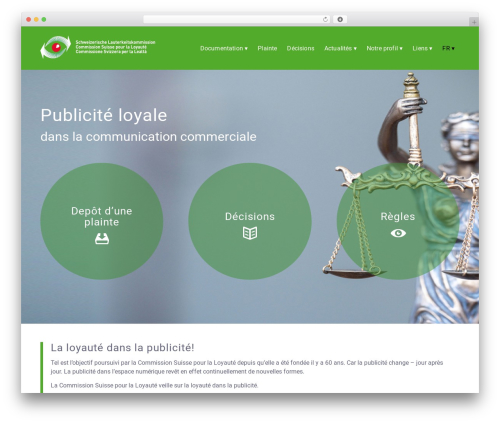The width and height of the screenshot is (500, 423).
Task: Maximize the window with the green button
Action: (x=44, y=19)
